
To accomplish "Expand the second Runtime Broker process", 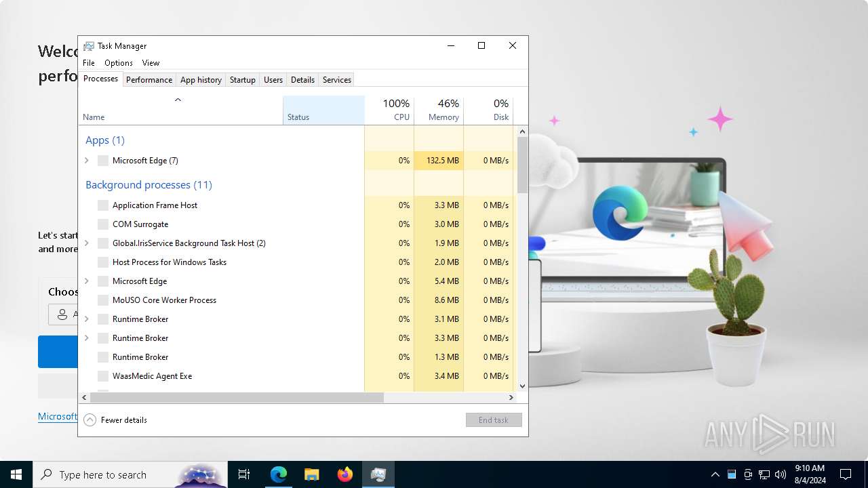I will coord(87,338).
